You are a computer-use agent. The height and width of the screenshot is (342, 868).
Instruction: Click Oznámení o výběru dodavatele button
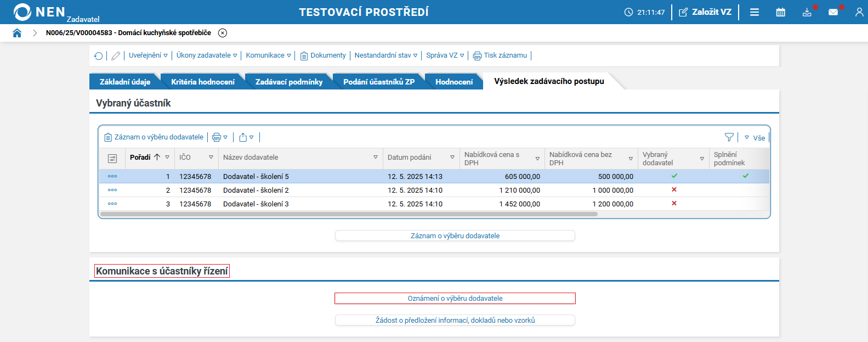click(x=455, y=299)
